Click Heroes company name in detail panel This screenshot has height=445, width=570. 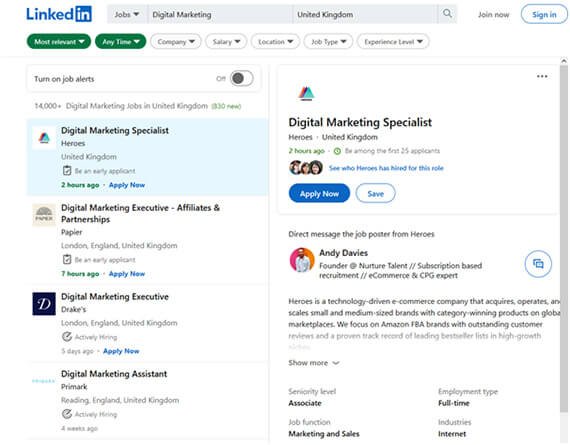click(x=300, y=137)
